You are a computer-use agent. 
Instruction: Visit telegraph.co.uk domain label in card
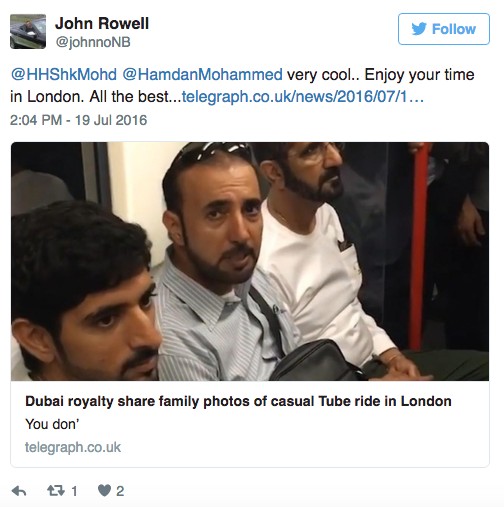pyautogui.click(x=73, y=447)
